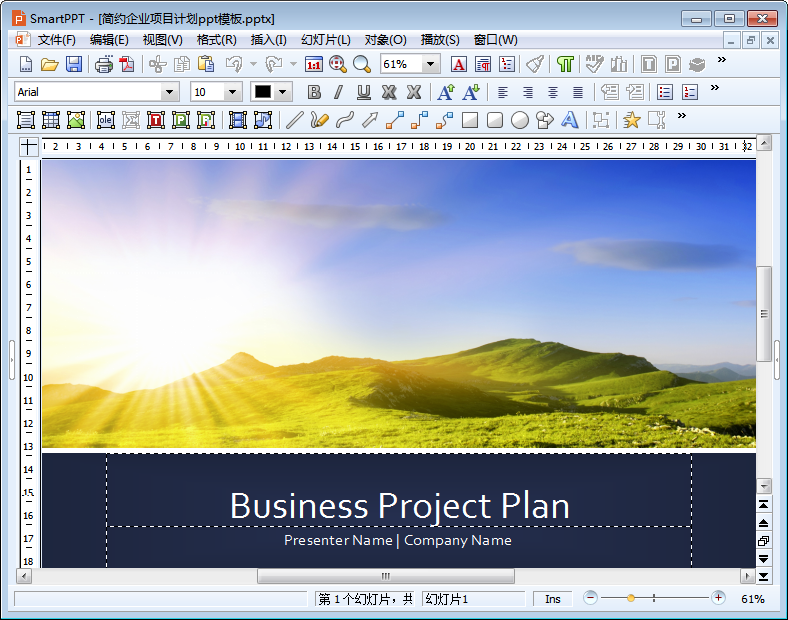Align text right
788x620 pixels.
(528, 92)
